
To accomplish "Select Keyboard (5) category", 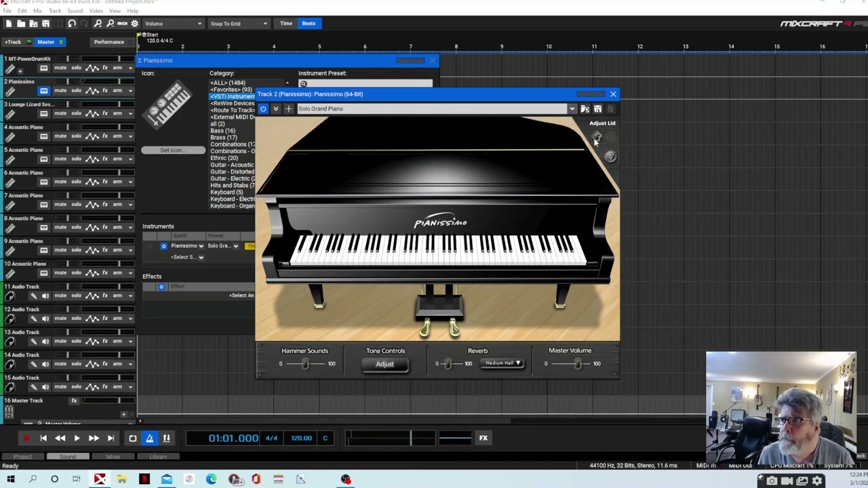I will click(x=227, y=192).
